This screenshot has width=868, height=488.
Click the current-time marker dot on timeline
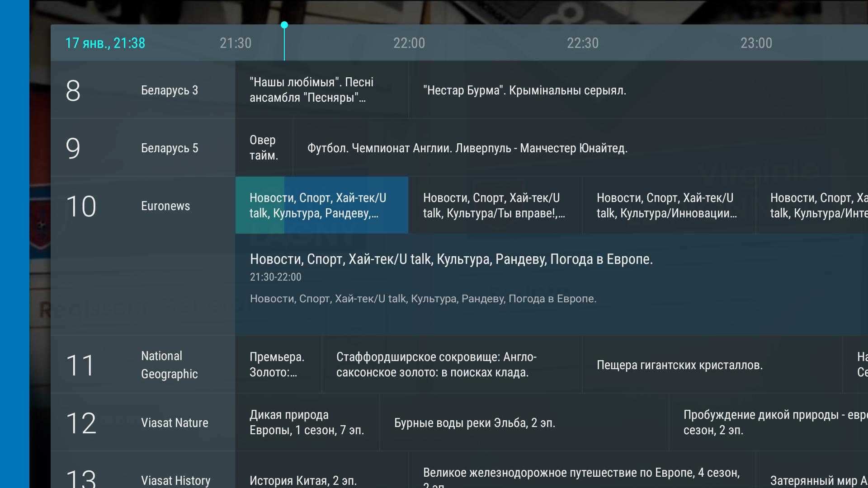click(x=284, y=25)
